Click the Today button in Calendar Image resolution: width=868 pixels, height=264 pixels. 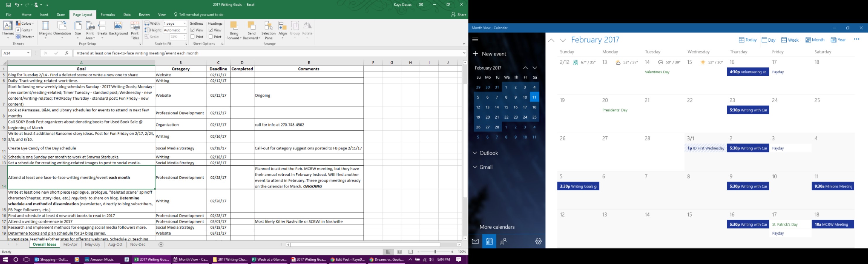tap(748, 40)
